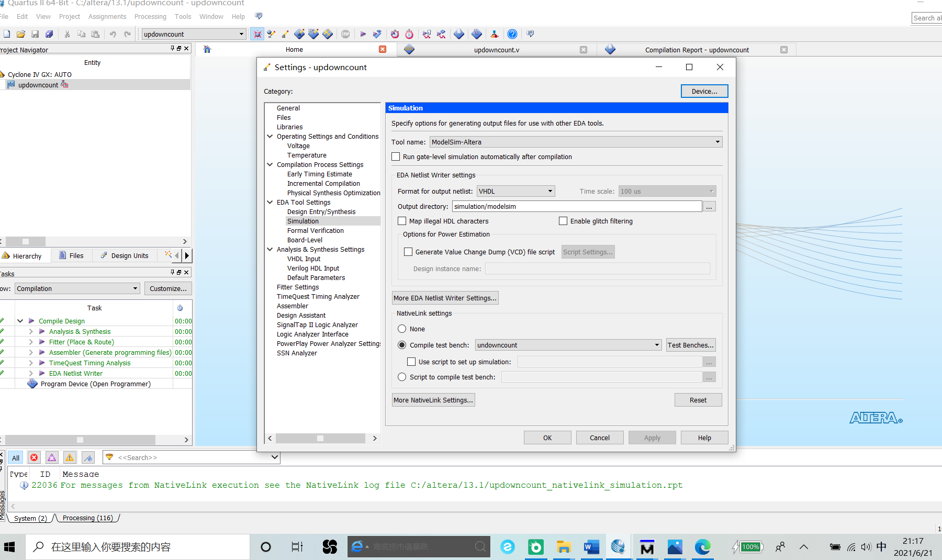This screenshot has width=942, height=560.
Task: Click the blue question mark Help icon
Action: 512,34
